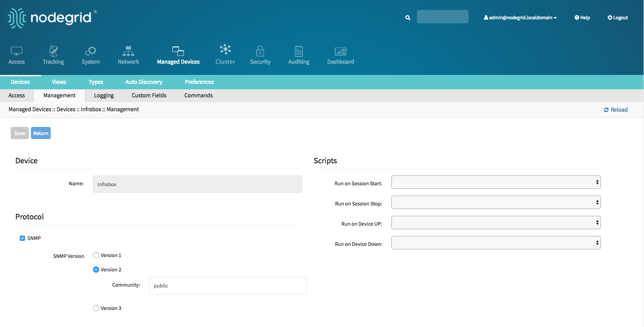
Task: Open the Dashboard chart icon
Action: pyautogui.click(x=341, y=51)
